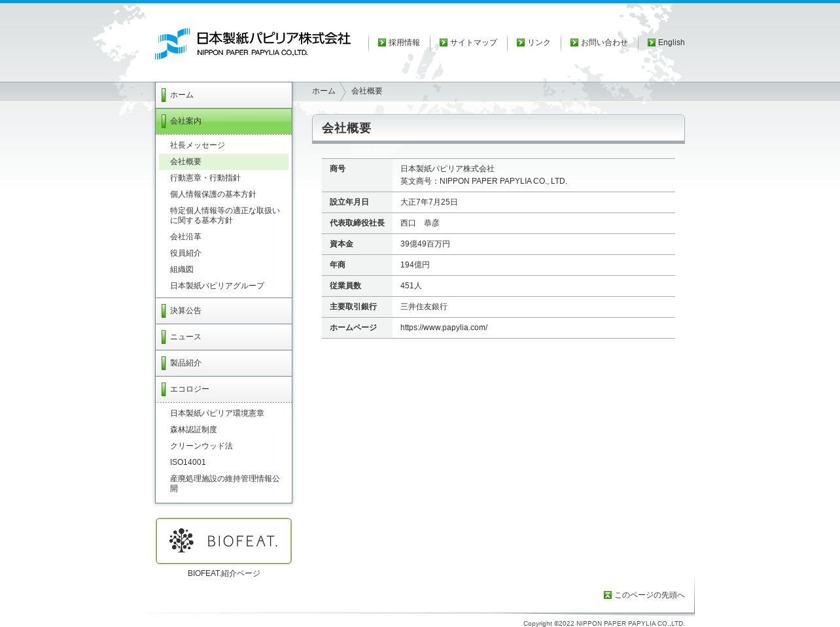Click green arrow icon beside リンク
840x627 pixels.
click(521, 42)
